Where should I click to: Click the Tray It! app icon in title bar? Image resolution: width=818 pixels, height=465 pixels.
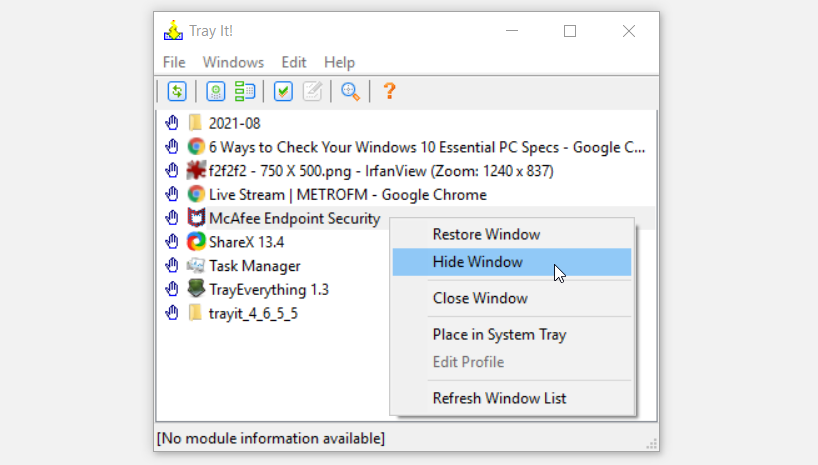point(173,31)
